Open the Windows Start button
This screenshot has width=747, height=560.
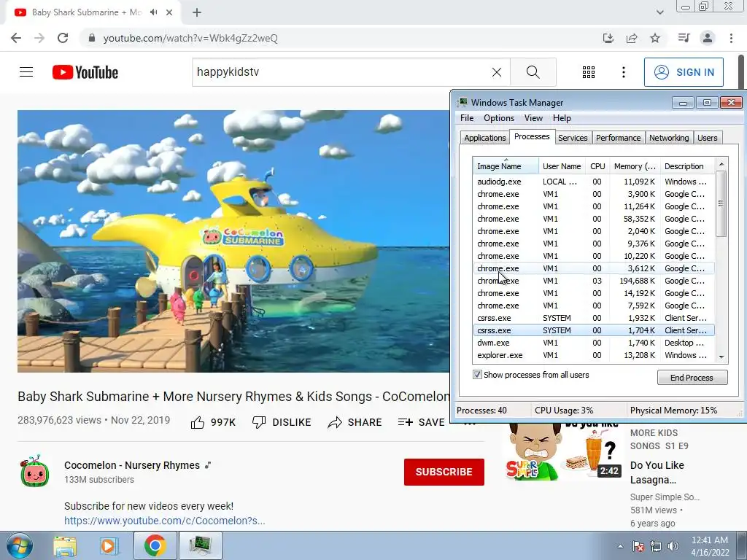[20, 545]
